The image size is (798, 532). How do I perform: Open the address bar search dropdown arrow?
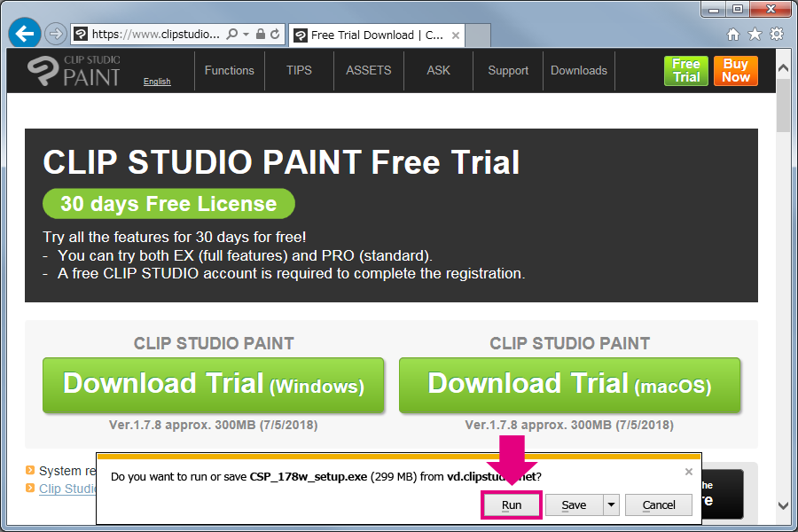tap(246, 35)
